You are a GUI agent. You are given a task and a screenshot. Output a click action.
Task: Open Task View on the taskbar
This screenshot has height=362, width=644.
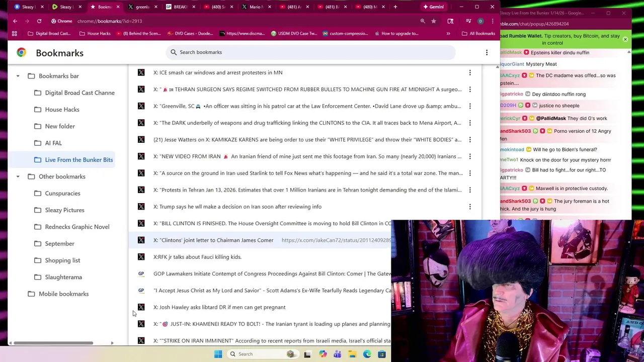(307, 354)
